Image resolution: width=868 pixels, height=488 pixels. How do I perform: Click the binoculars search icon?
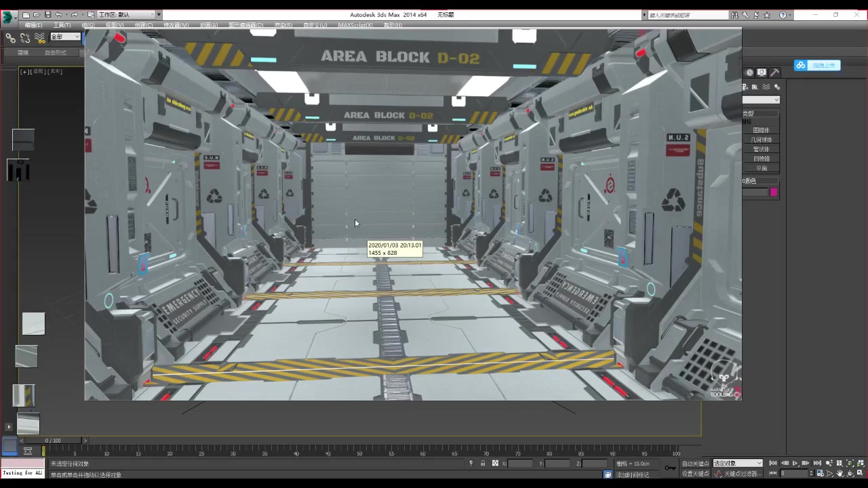735,15
